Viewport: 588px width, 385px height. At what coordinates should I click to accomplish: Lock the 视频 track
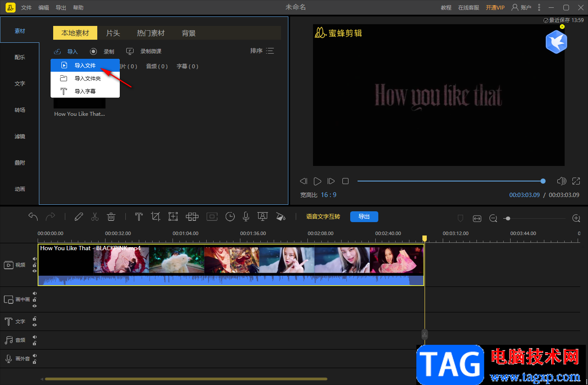35,265
